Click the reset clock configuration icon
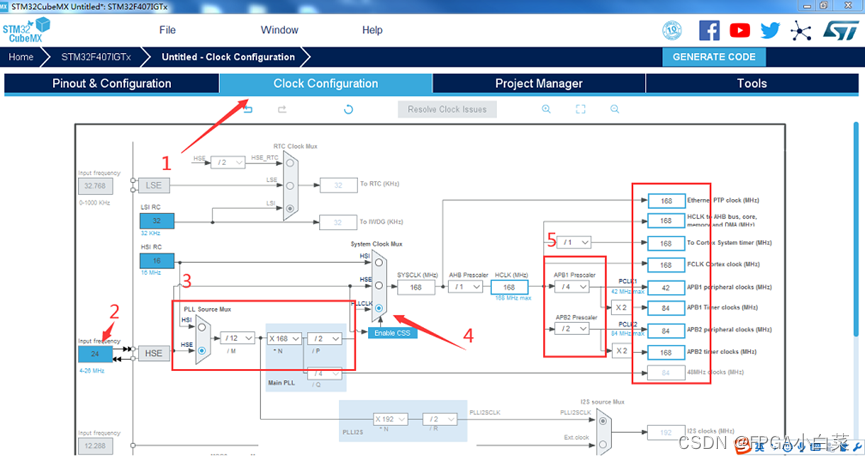 pos(348,110)
